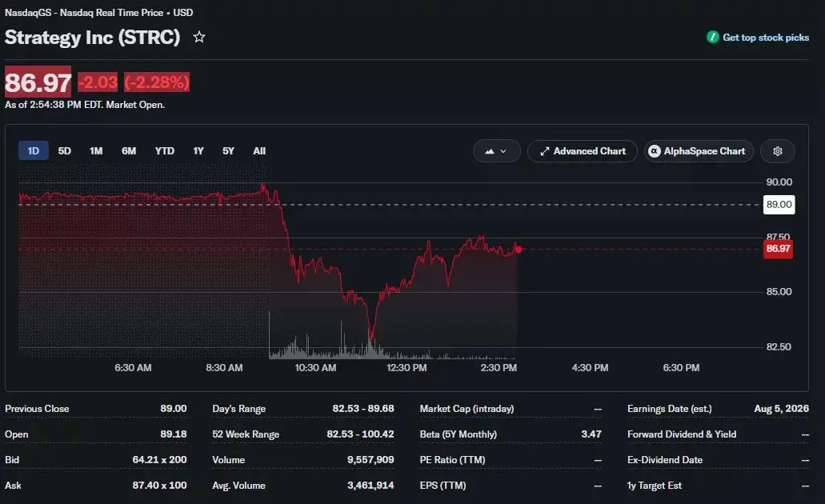825x504 pixels.
Task: Switch chart to 6M range
Action: (128, 151)
